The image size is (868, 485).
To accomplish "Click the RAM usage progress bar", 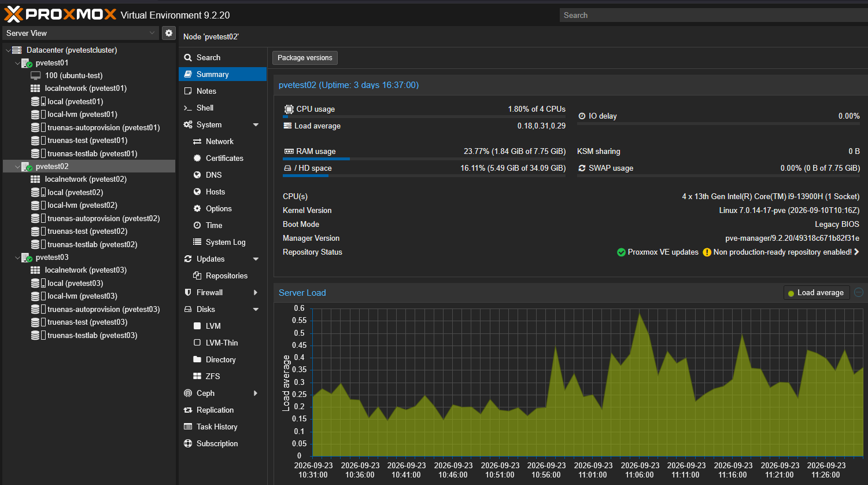I will click(424, 159).
